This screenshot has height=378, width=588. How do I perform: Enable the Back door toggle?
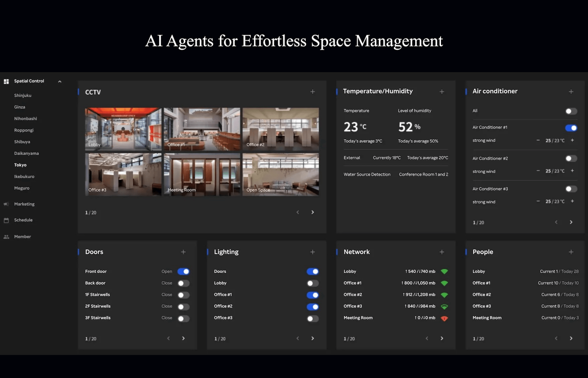click(x=183, y=283)
